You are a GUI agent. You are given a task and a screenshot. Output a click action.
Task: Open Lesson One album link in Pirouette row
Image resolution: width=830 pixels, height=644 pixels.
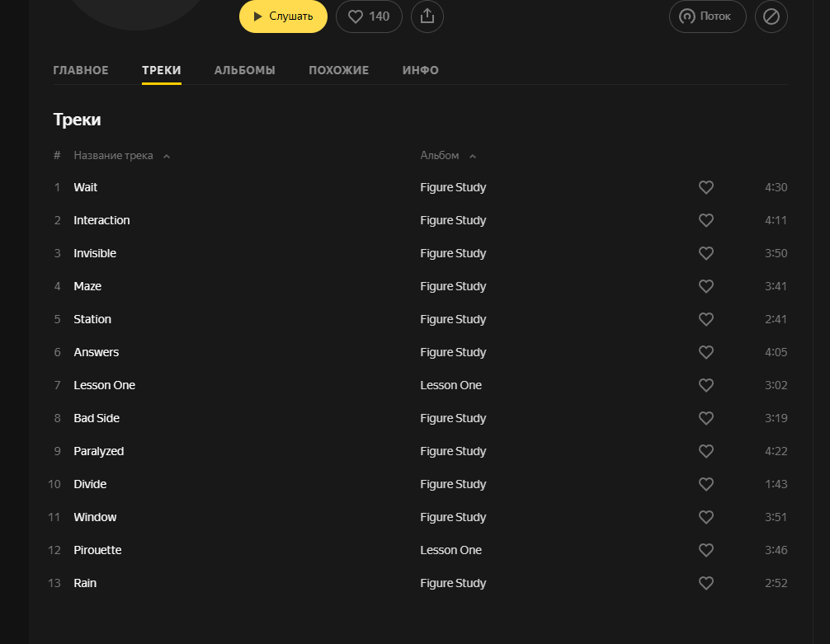(x=451, y=550)
